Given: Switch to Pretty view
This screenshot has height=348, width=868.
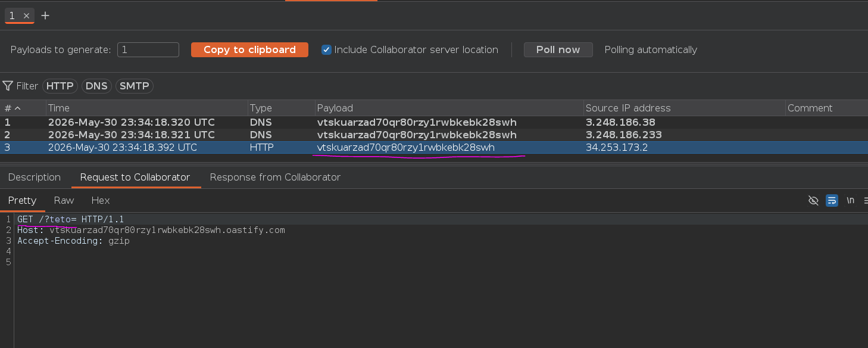Looking at the screenshot, I should click(x=22, y=200).
